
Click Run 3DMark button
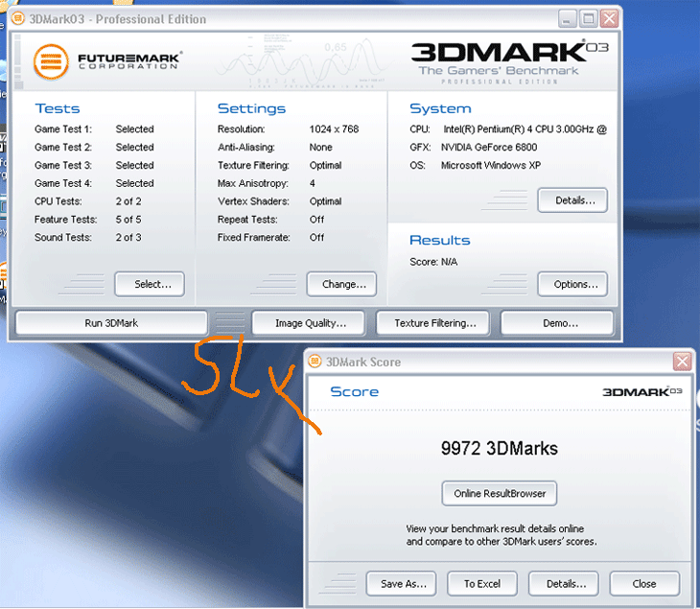click(x=111, y=323)
